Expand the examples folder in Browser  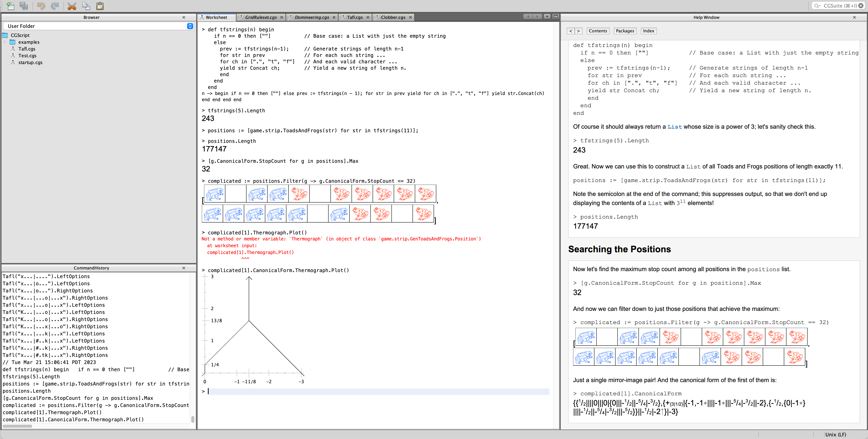point(5,42)
